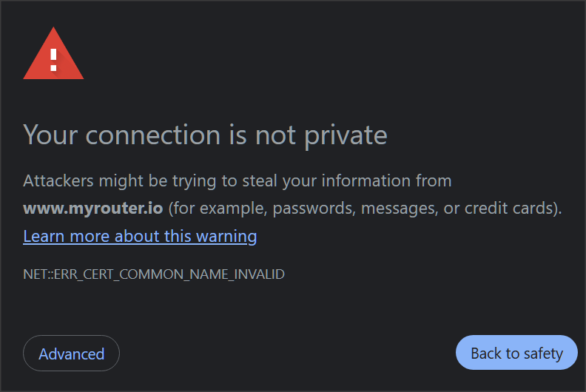Open the Learn more about this warning link
Screen dimensions: 586x392
pyautogui.click(x=140, y=237)
